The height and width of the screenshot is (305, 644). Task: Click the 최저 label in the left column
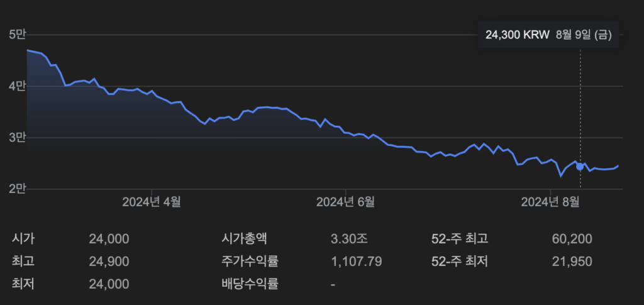(23, 284)
